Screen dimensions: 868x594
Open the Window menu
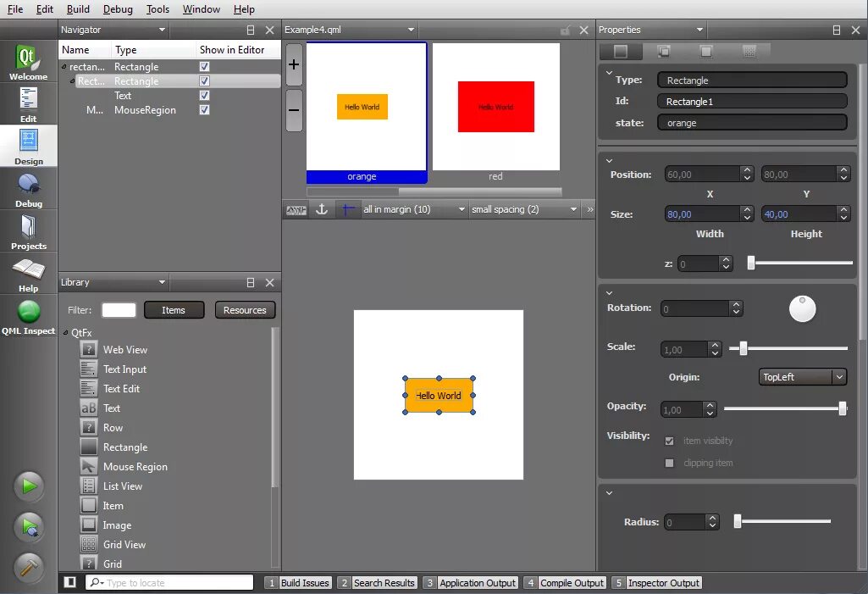tap(202, 9)
